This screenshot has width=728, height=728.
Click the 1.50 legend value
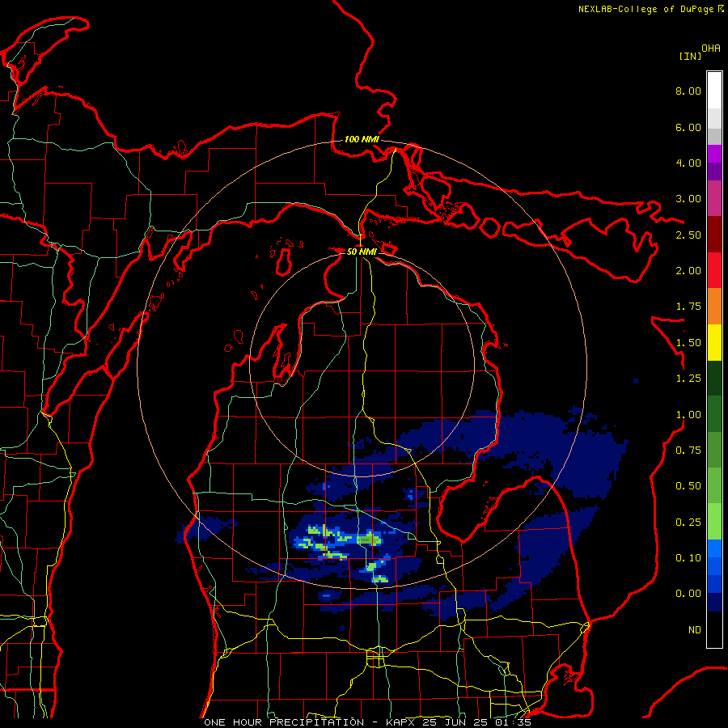(688, 343)
